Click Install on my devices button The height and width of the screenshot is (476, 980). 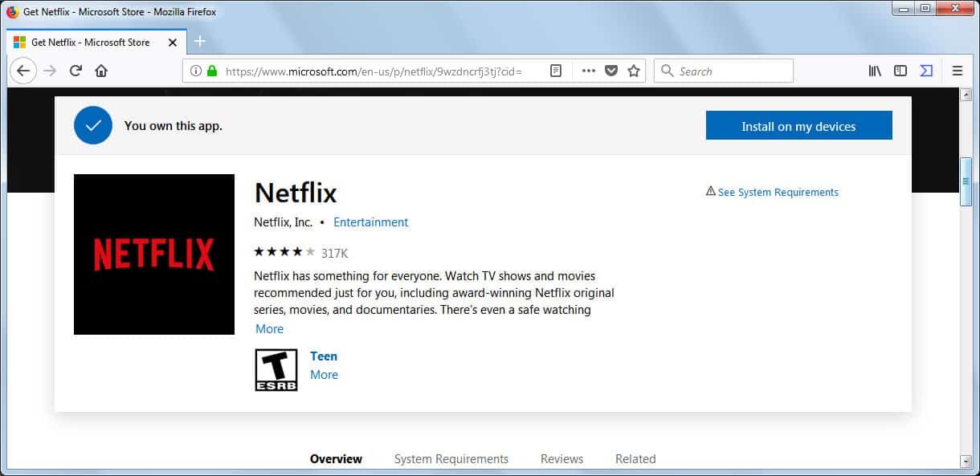[x=798, y=125]
